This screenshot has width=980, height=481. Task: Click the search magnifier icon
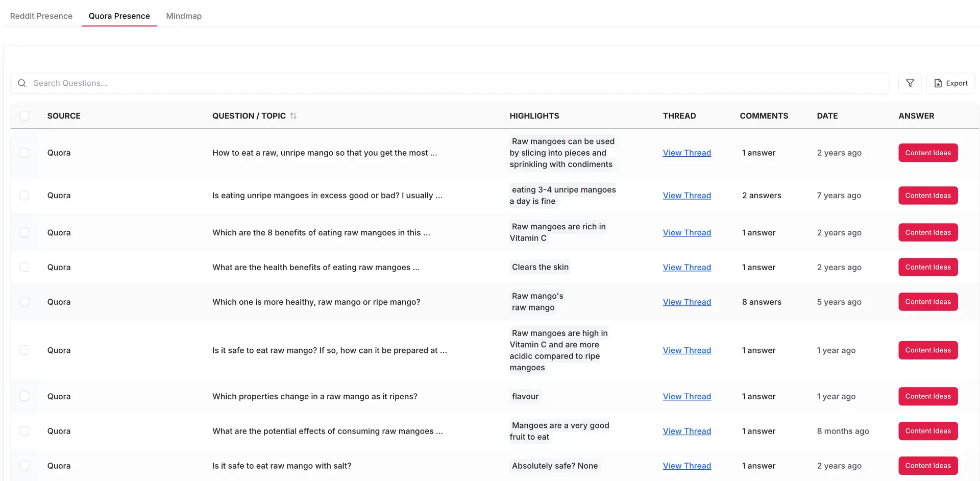coord(21,83)
